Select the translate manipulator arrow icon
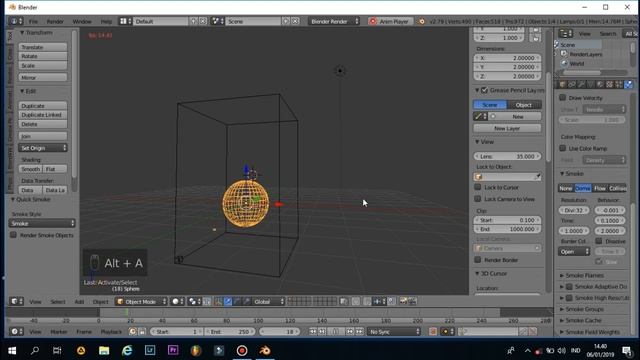 click(228, 301)
